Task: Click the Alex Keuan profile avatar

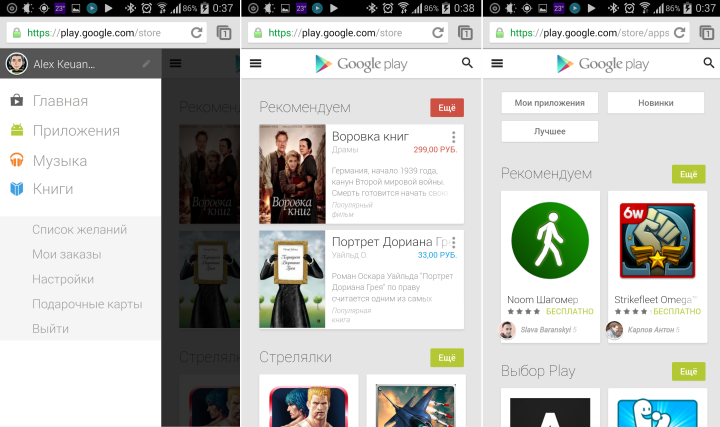Action: tap(17, 64)
